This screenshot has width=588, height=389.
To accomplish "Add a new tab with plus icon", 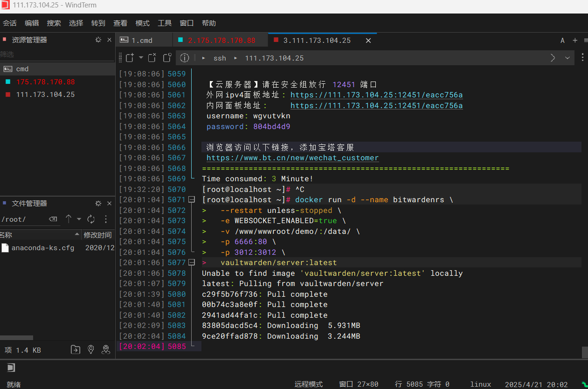I will tap(575, 41).
